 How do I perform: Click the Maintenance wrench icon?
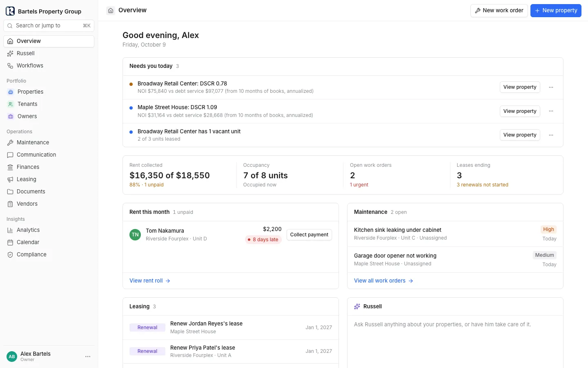coord(10,143)
